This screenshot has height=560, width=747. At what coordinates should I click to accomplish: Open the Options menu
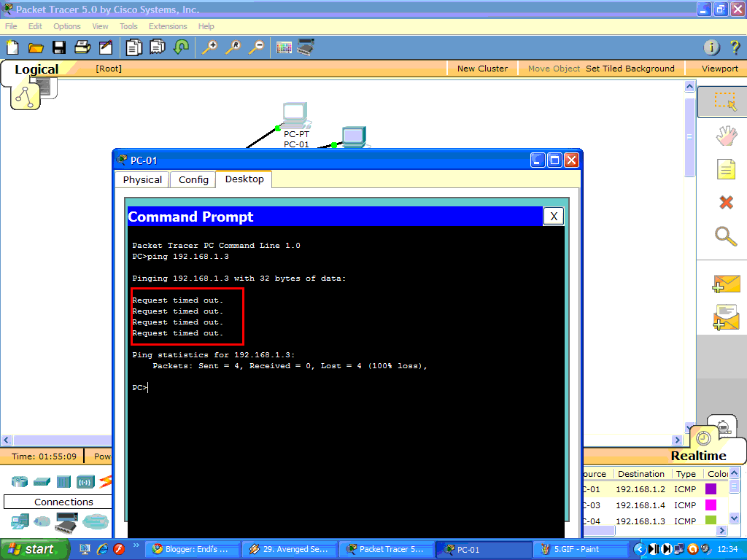(66, 26)
